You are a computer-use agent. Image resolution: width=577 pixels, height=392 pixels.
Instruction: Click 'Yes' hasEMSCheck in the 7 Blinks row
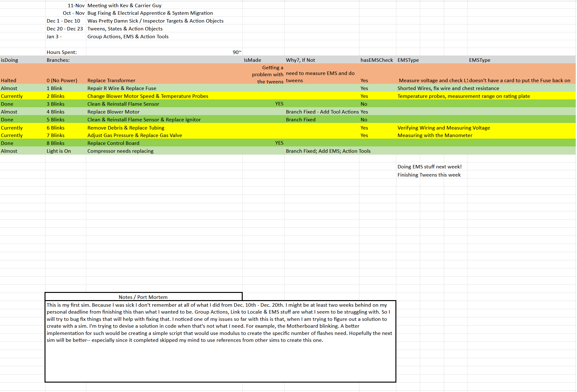click(x=378, y=135)
